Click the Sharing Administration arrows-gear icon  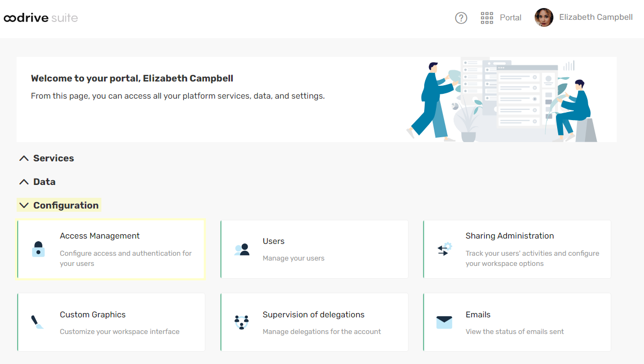[445, 249]
